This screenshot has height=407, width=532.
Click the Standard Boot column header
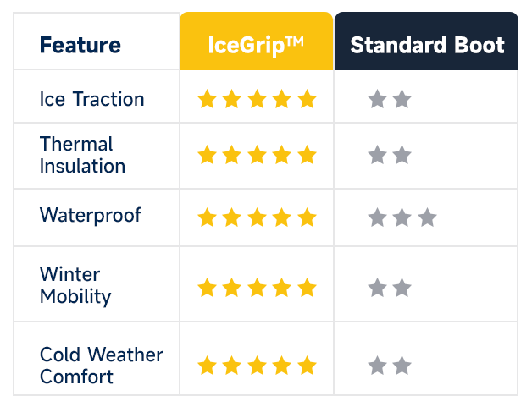click(x=426, y=41)
